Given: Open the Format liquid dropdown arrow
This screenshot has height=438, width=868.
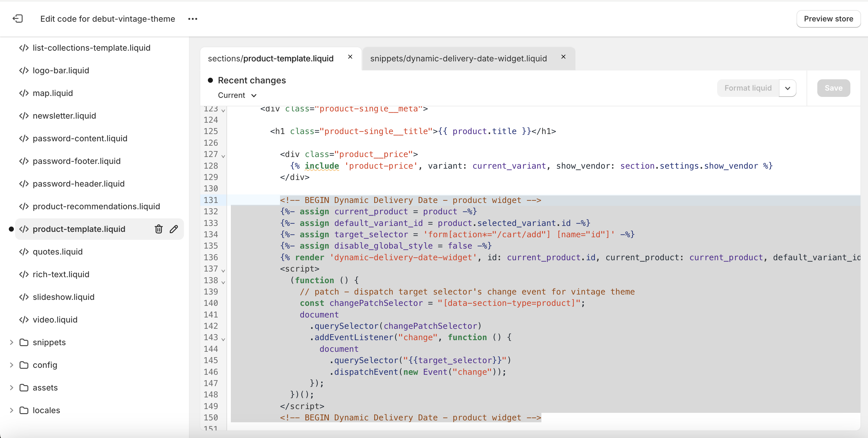Looking at the screenshot, I should pyautogui.click(x=787, y=88).
